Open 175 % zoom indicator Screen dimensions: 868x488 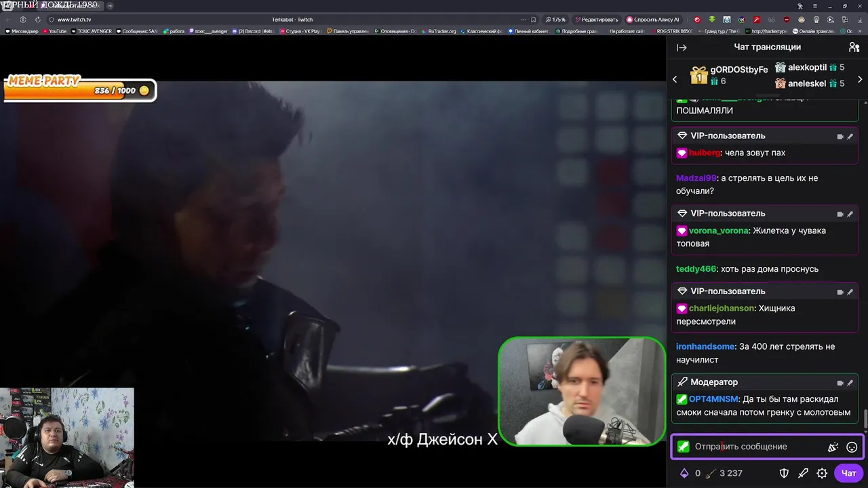tap(555, 20)
